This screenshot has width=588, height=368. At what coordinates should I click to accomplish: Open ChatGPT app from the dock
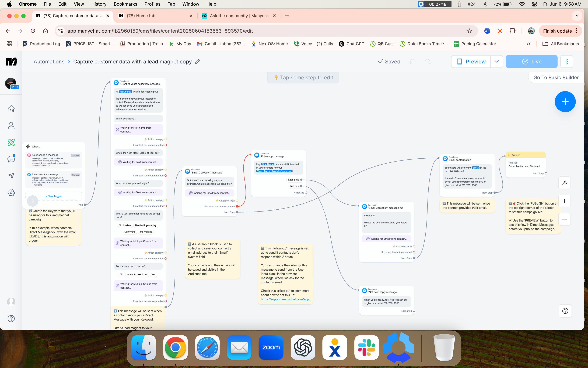pos(303,347)
